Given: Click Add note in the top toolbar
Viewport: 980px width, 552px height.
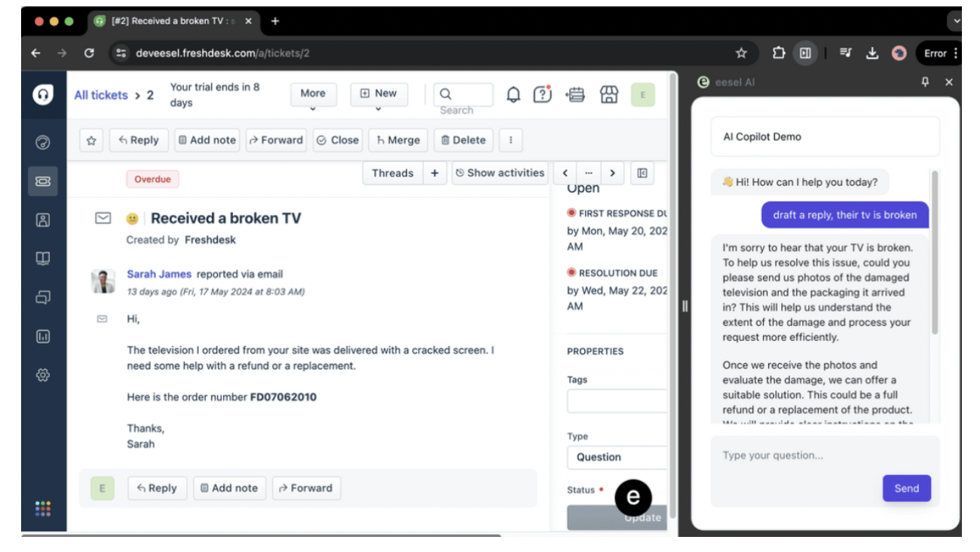Looking at the screenshot, I should coord(207,140).
